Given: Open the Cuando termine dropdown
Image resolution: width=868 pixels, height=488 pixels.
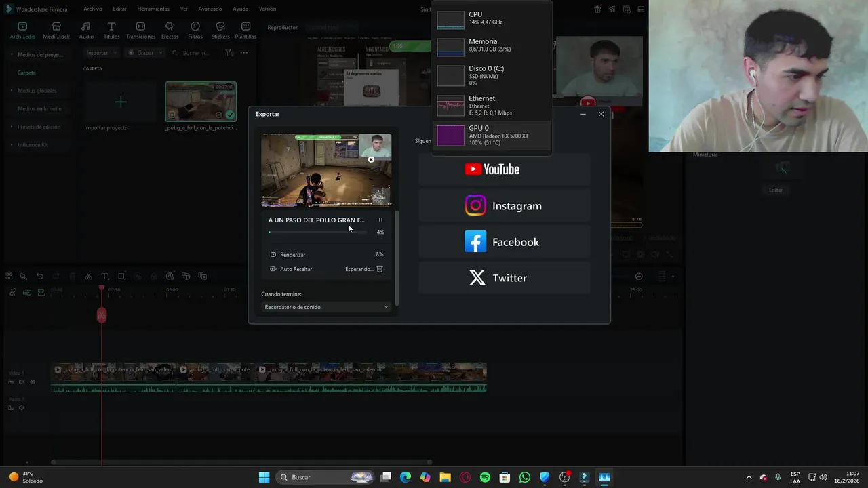Looking at the screenshot, I should (x=326, y=307).
